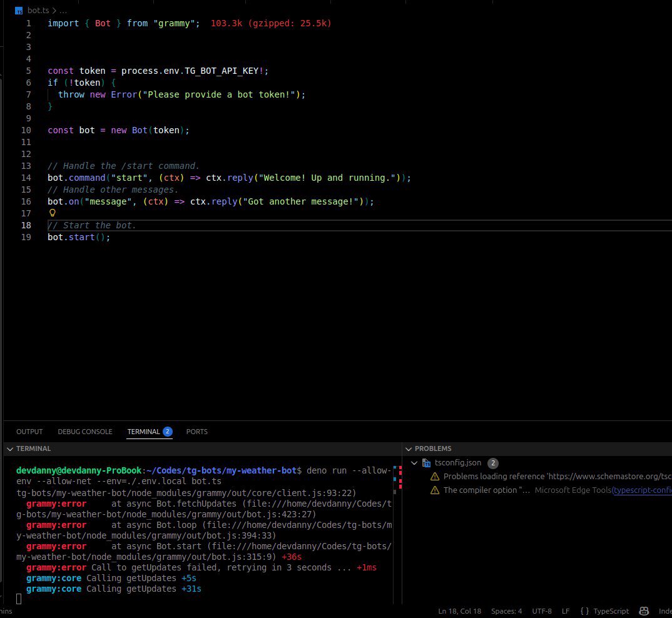The height and width of the screenshot is (618, 672).
Task: Collapse the TERMINAL section chevron
Action: 10,448
